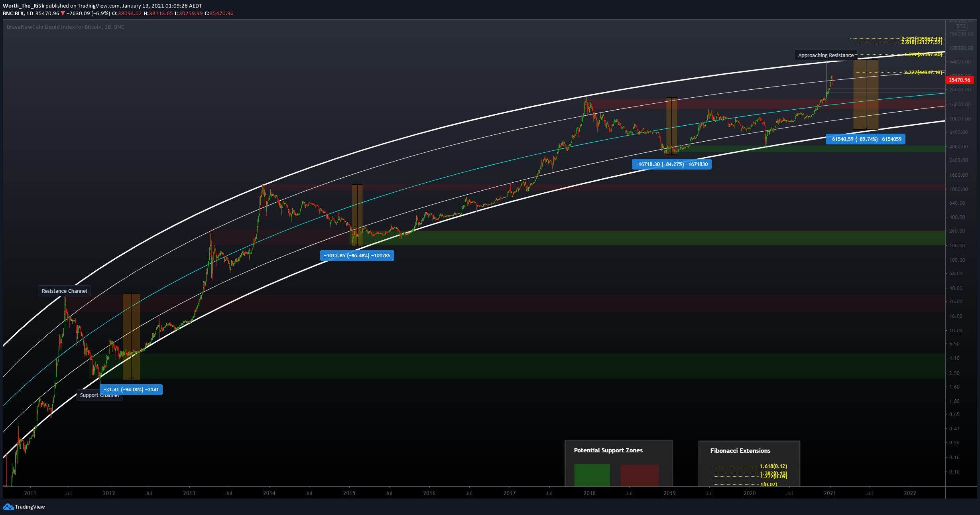Click the 100.00 price axis tick
The height and width of the screenshot is (515, 980).
point(957,260)
